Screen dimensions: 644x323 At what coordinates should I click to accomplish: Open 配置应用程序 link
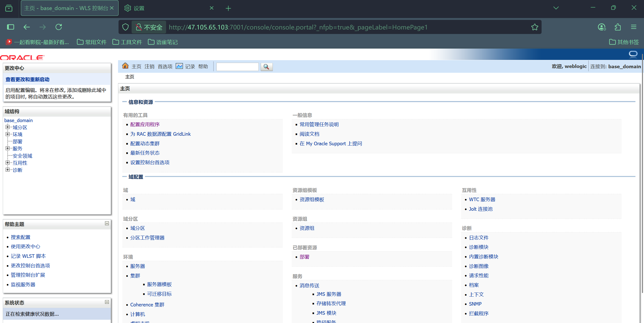145,124
